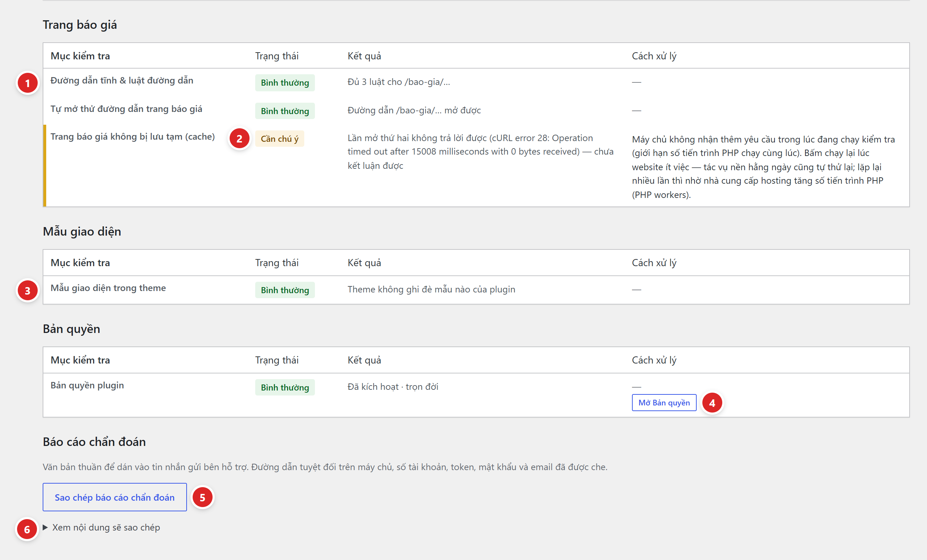
Task: Click 'Bình thường' badge in permalink rules row
Action: [285, 83]
